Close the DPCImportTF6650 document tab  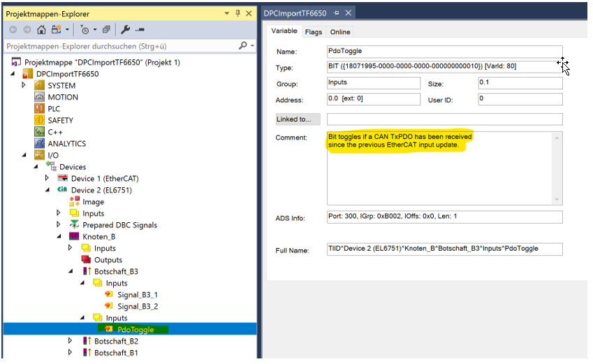coord(349,13)
